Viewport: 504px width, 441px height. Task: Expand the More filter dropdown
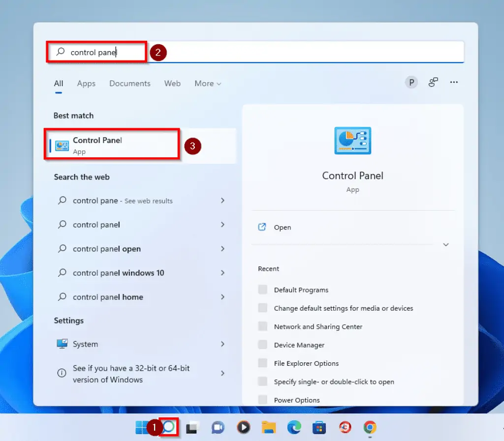[208, 84]
